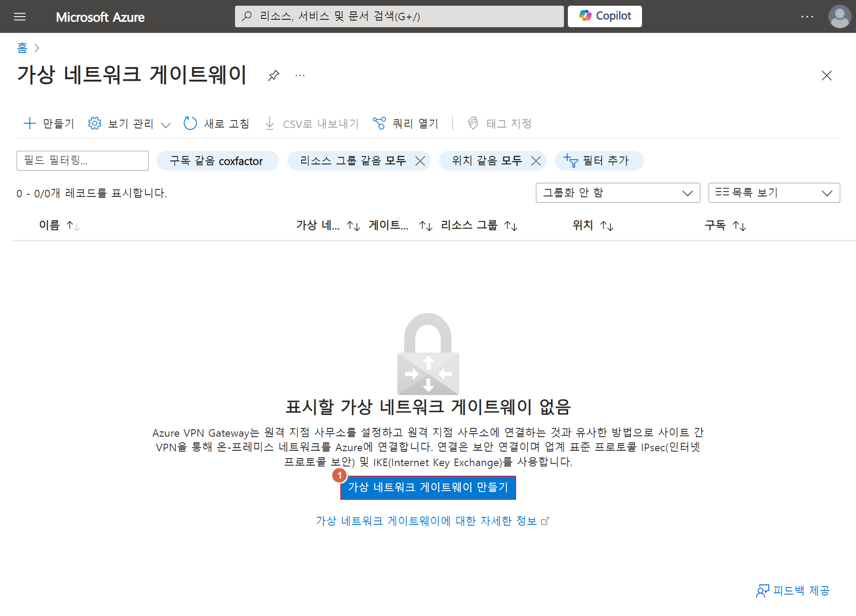This screenshot has height=616, width=856.
Task: Open the 그룹화 안 함 dropdown
Action: (617, 193)
